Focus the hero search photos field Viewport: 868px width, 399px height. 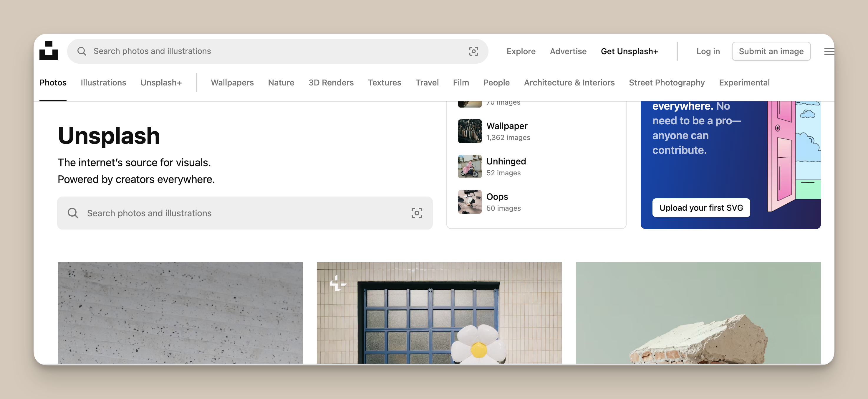[x=245, y=213]
